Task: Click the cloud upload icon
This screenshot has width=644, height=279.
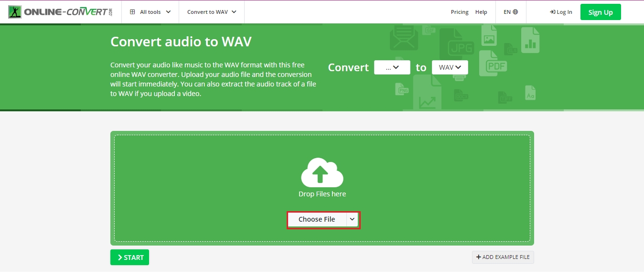Action: 322,172
